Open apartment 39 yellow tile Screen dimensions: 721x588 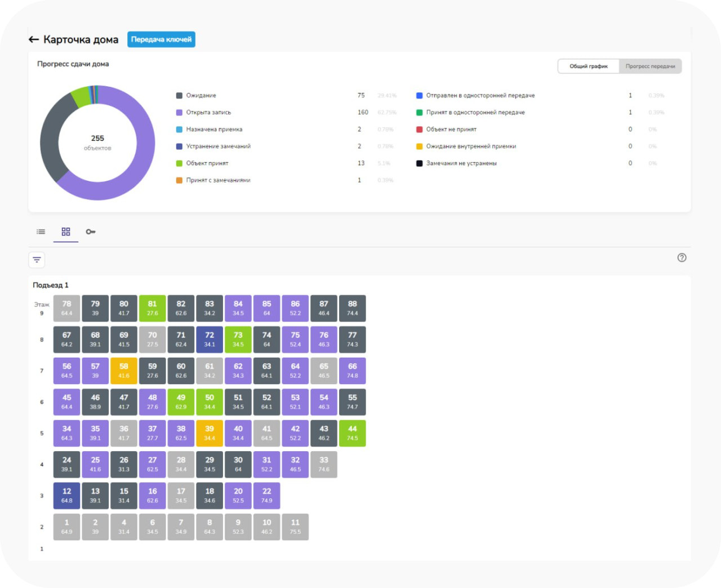pyautogui.click(x=210, y=433)
